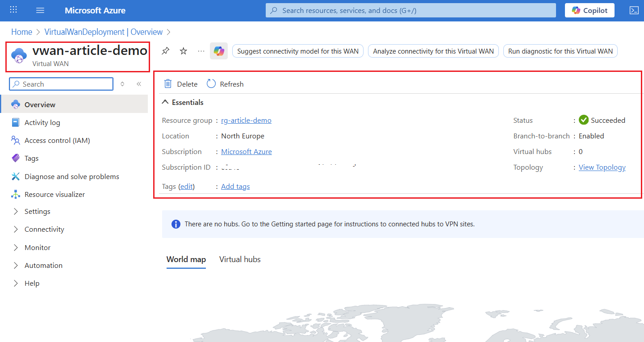The image size is (644, 342).
Task: Open the more options ellipsis
Action: tap(201, 51)
